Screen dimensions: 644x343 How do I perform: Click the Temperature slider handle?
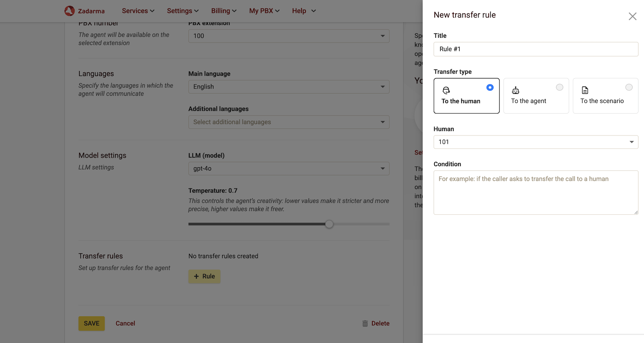point(329,224)
